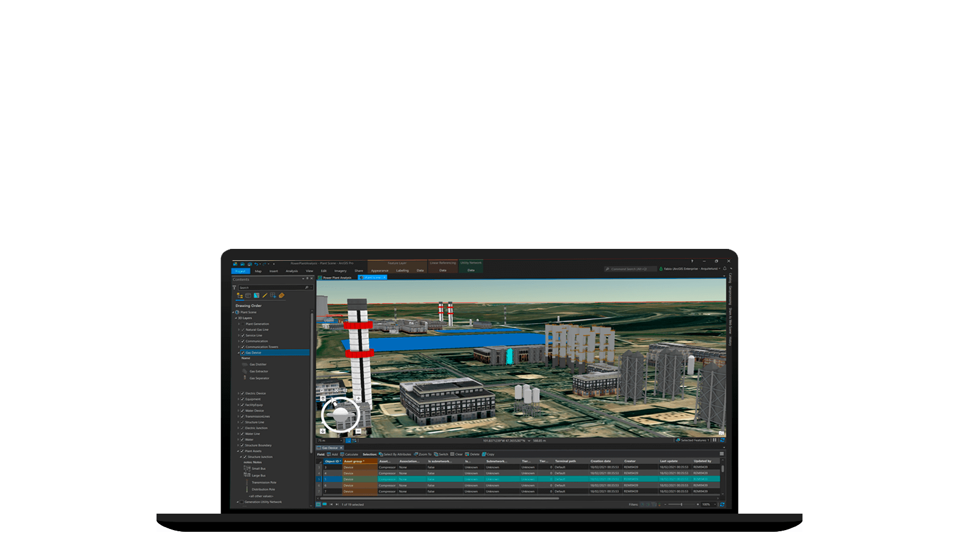Viewport: 980px width, 542px height.
Task: Collapse the Structure Junction sublayer
Action: point(241,456)
